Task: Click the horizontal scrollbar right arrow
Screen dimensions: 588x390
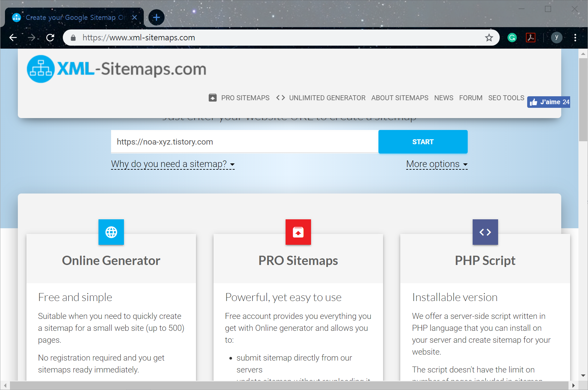Action: tap(573, 385)
